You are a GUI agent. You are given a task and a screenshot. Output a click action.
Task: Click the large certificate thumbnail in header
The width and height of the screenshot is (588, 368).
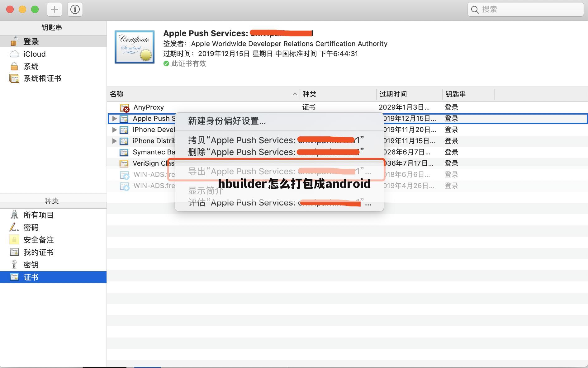tap(135, 47)
